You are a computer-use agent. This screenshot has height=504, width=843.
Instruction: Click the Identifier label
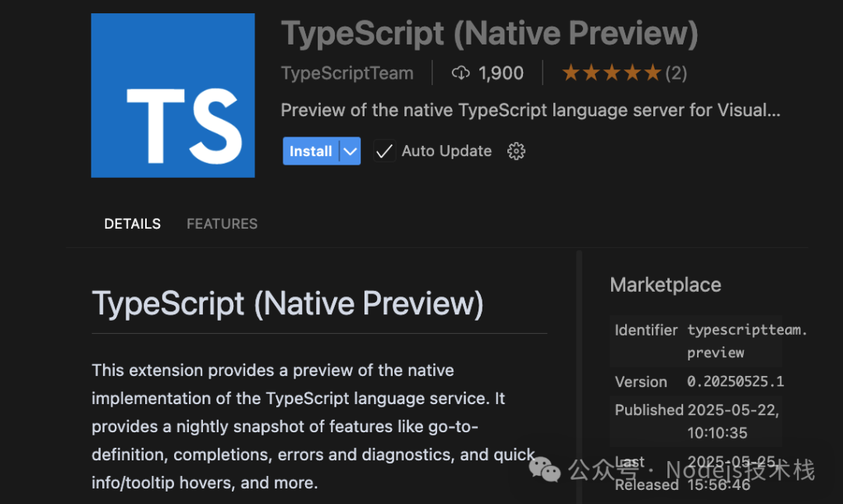[646, 330]
